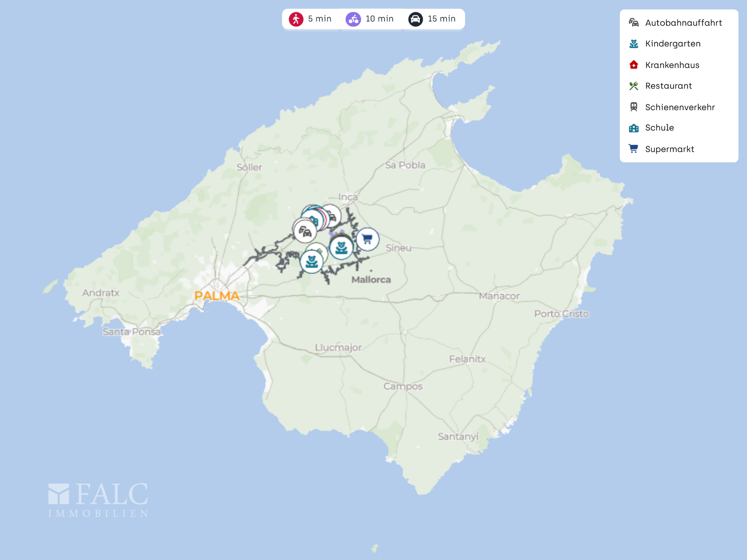Image resolution: width=747 pixels, height=560 pixels.
Task: Select Restaurant in the legend
Action: [668, 86]
